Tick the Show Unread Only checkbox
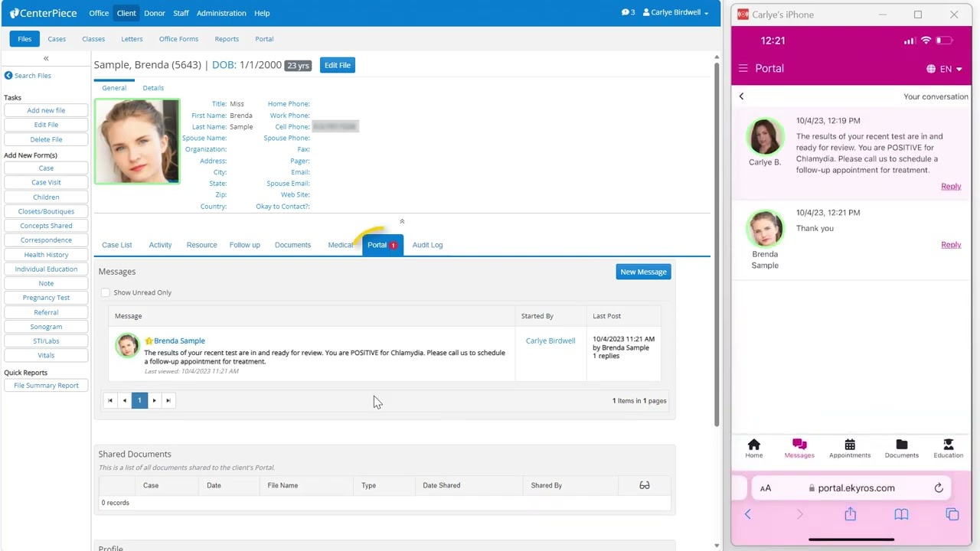 106,292
